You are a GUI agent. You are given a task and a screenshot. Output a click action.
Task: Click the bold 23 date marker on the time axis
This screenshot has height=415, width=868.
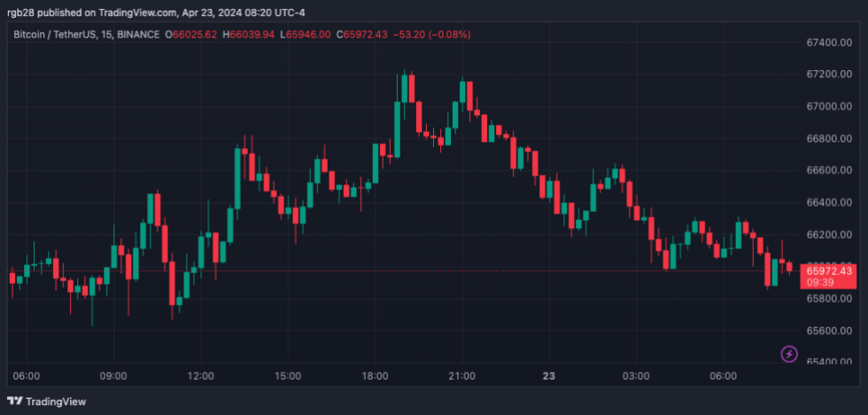point(549,376)
